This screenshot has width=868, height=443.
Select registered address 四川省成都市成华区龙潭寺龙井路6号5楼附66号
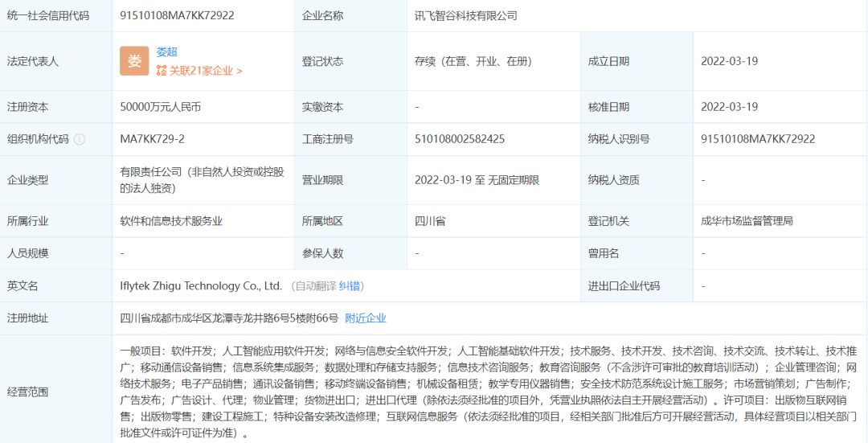[229, 318]
